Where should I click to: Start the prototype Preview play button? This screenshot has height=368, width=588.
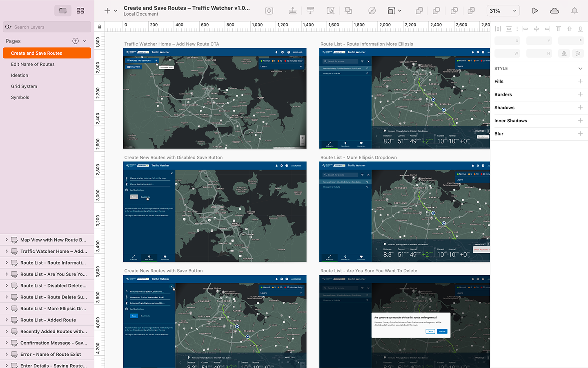click(535, 11)
